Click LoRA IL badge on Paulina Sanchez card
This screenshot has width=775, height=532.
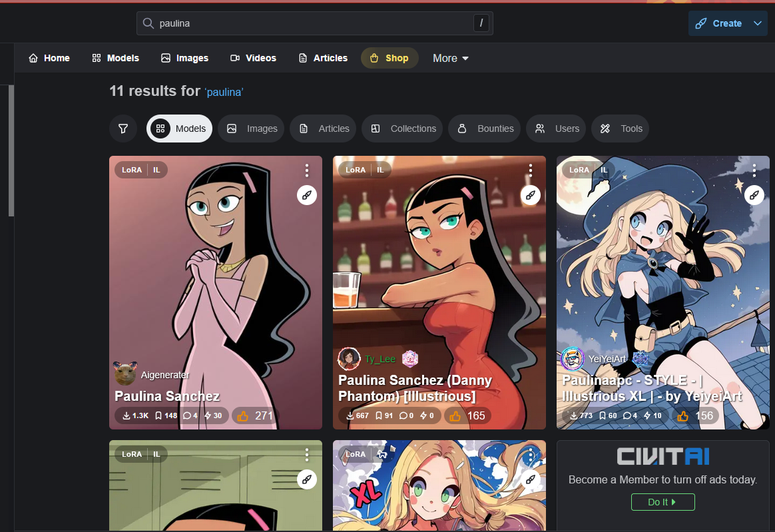tap(141, 170)
